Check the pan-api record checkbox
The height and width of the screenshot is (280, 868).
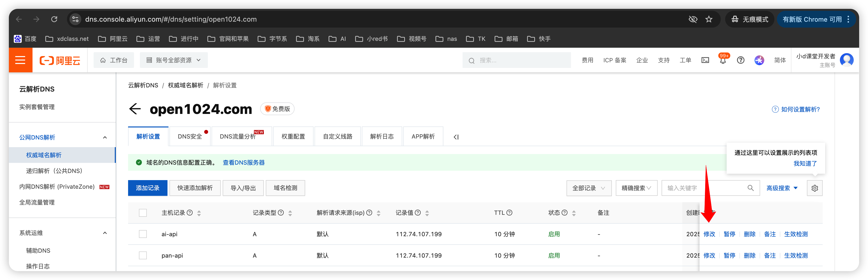coord(143,255)
